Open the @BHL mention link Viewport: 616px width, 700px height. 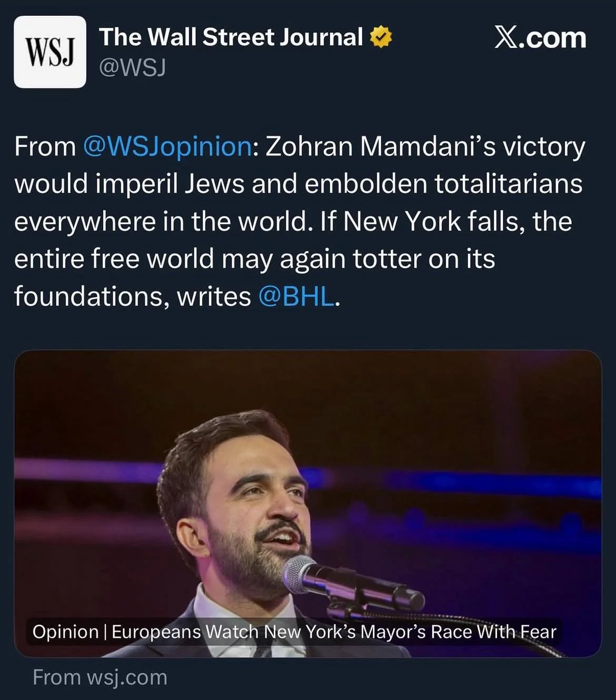(296, 296)
